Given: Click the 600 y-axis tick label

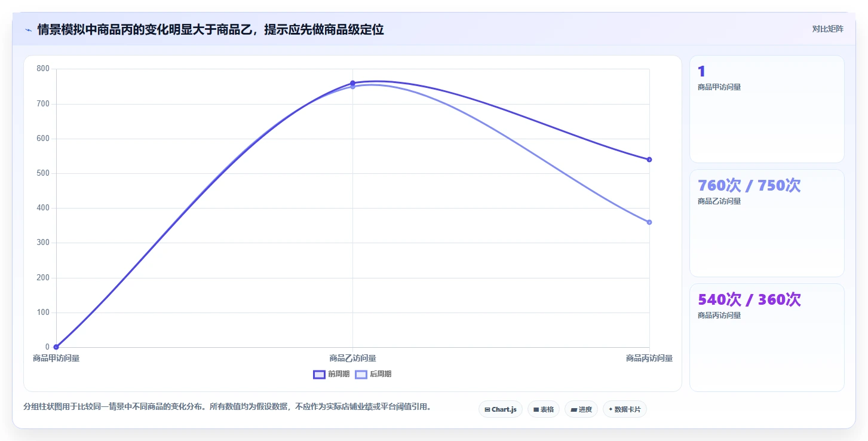Looking at the screenshot, I should pyautogui.click(x=43, y=139).
